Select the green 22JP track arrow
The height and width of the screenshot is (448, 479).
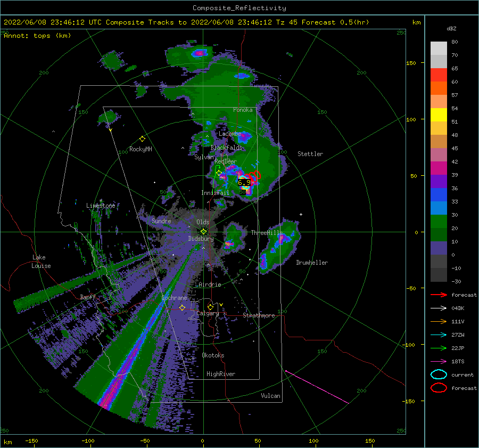[x=439, y=348]
